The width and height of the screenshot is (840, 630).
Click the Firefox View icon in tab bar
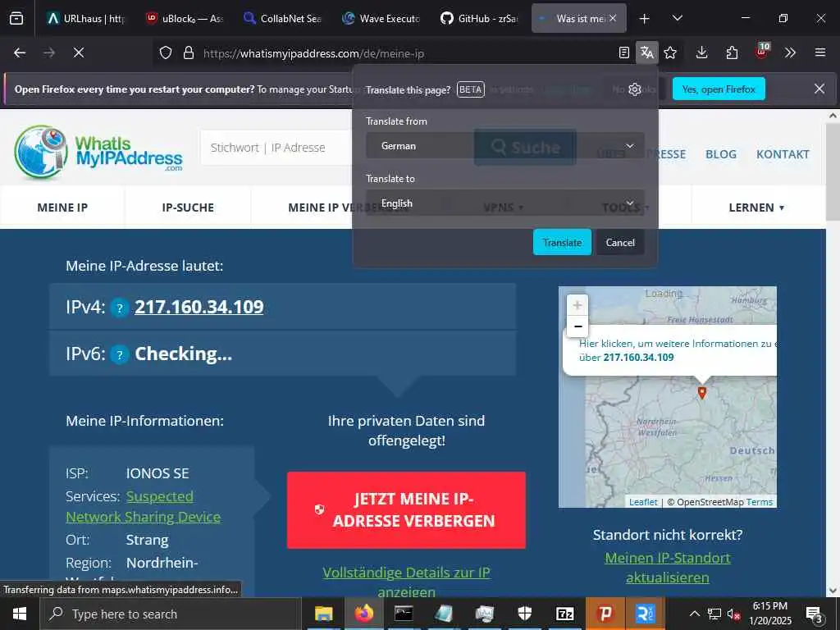16,18
